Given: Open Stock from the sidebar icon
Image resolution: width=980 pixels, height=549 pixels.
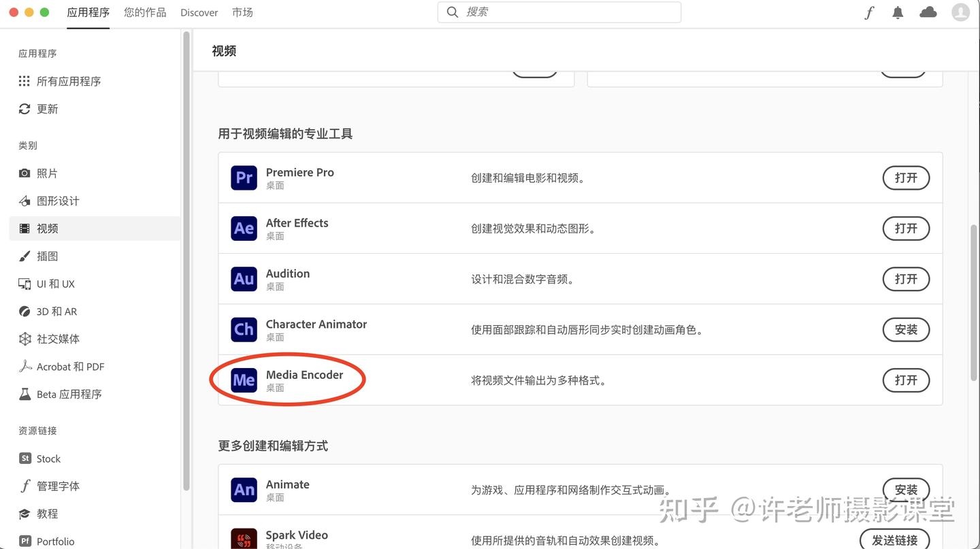Looking at the screenshot, I should (24, 459).
